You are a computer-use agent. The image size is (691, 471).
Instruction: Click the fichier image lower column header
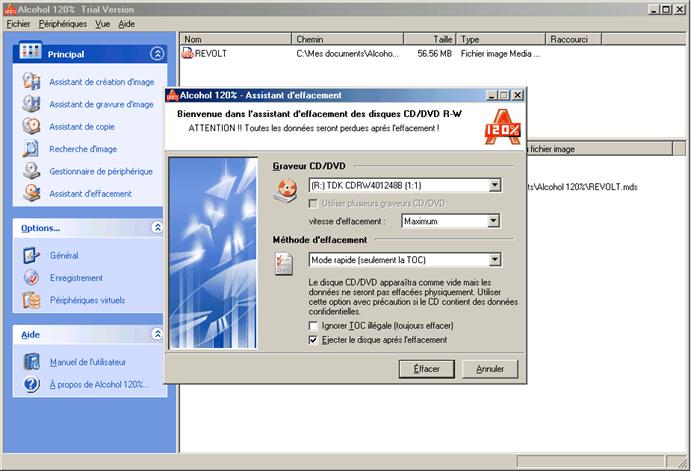coord(599,149)
